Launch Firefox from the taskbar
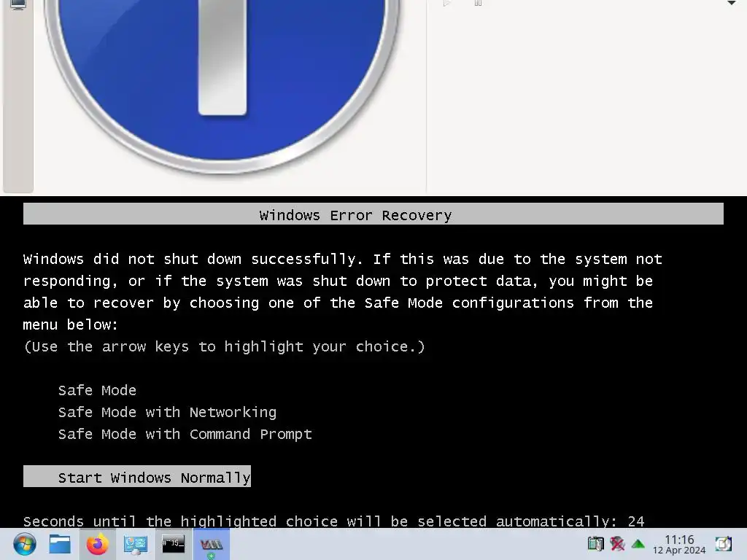The width and height of the screenshot is (747, 560). click(x=97, y=544)
